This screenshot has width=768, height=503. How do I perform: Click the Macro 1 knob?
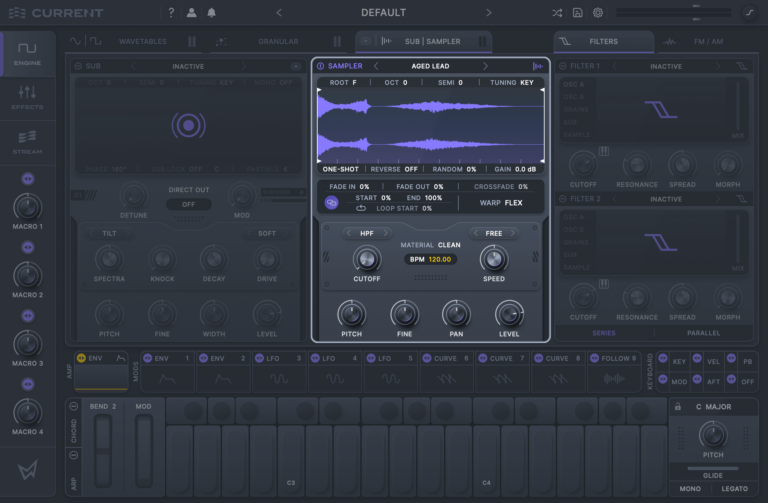click(x=27, y=206)
